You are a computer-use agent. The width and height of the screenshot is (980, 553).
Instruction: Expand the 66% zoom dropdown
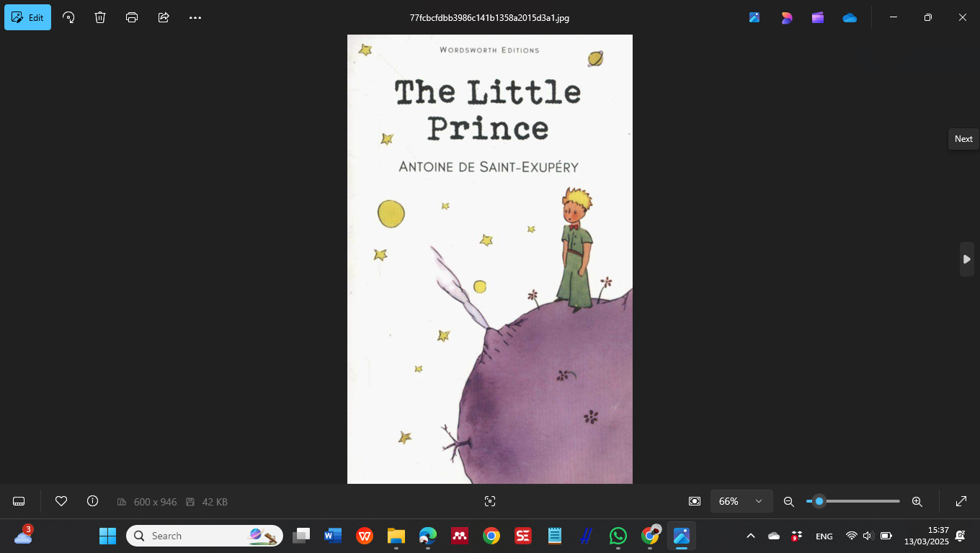coord(741,501)
